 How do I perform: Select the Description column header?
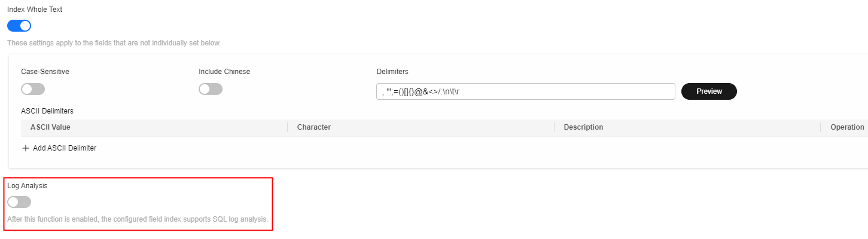tap(583, 127)
